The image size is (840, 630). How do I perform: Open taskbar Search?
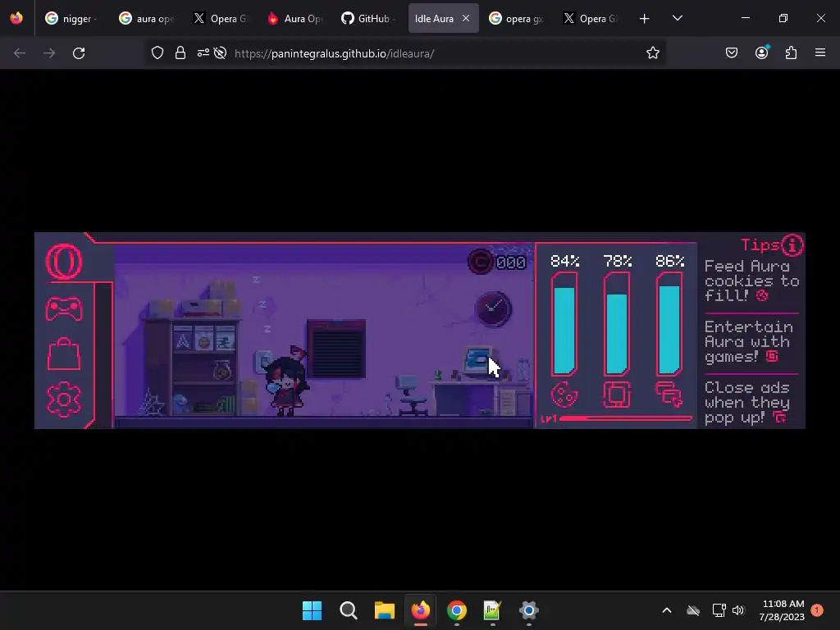pyautogui.click(x=348, y=610)
